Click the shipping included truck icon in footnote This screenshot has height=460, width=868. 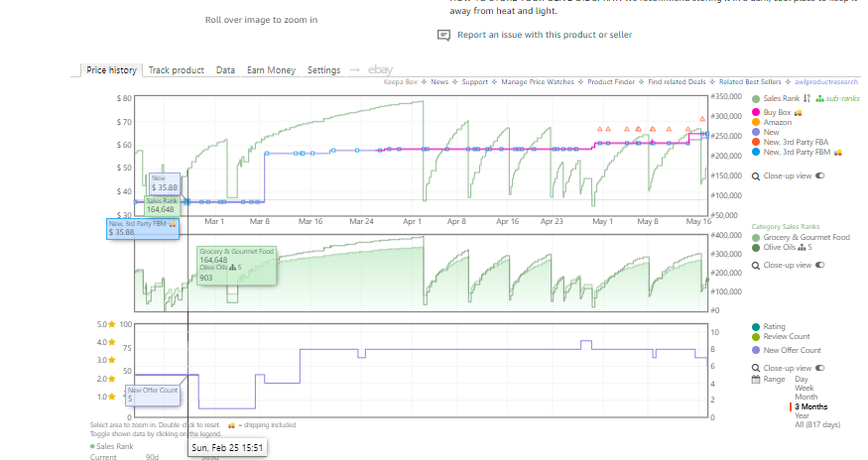click(231, 425)
